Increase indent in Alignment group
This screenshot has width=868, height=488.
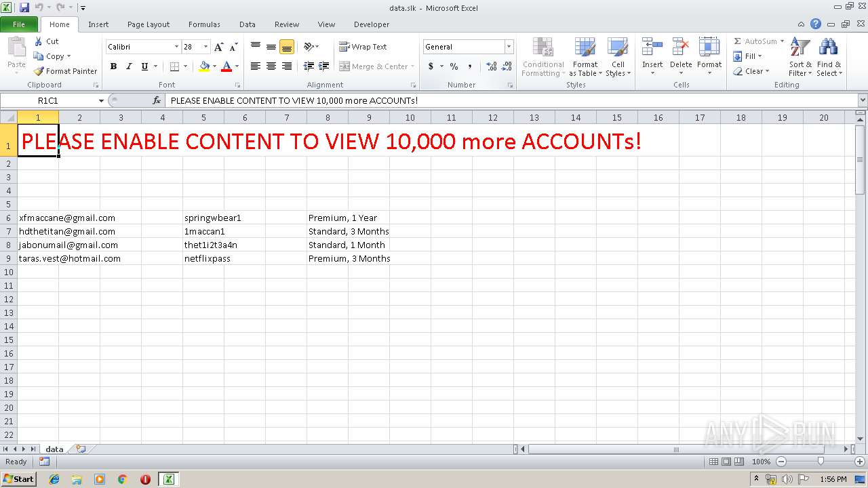click(x=323, y=66)
